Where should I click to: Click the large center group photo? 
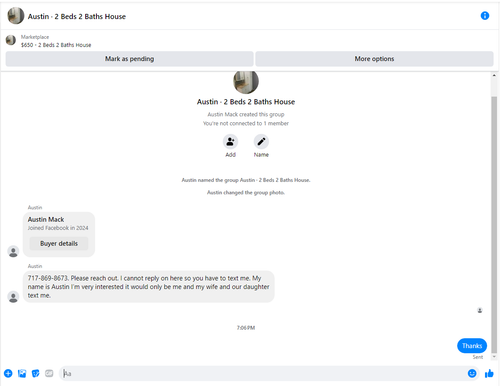[x=246, y=82]
